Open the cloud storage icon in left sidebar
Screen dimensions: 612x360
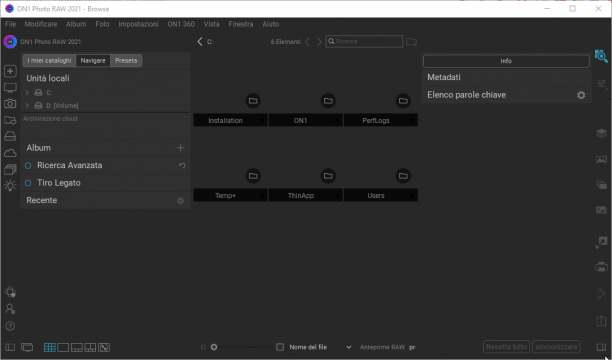10,153
